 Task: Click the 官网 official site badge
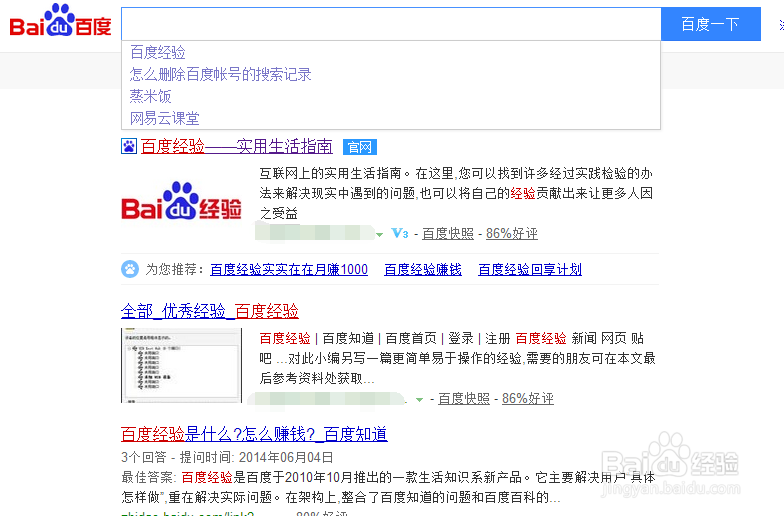(360, 147)
